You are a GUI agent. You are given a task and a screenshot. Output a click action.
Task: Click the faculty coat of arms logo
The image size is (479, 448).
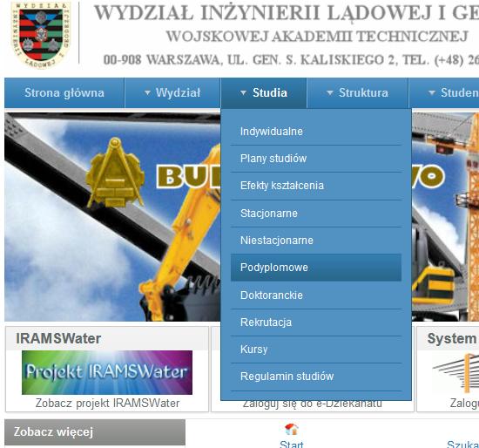(x=41, y=35)
